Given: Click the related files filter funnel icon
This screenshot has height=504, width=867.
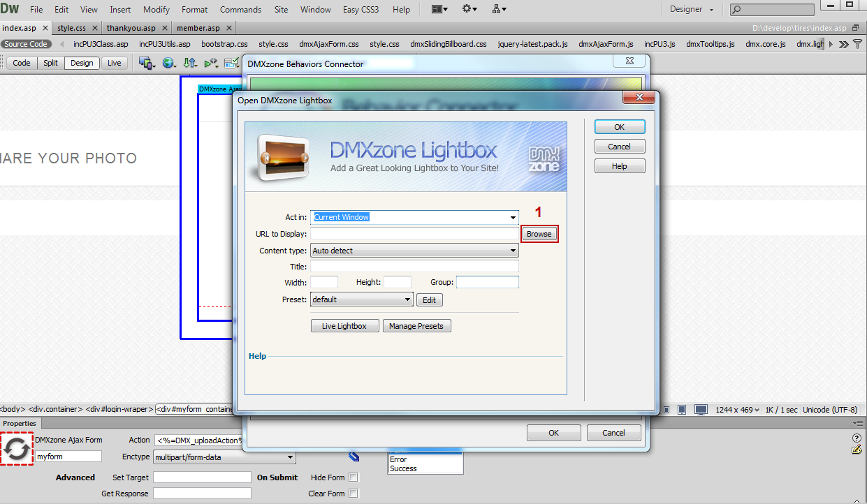Looking at the screenshot, I should click(x=857, y=44).
